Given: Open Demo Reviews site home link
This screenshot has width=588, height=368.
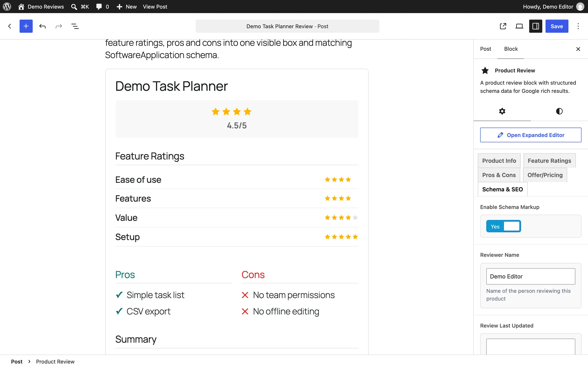Looking at the screenshot, I should tap(41, 7).
